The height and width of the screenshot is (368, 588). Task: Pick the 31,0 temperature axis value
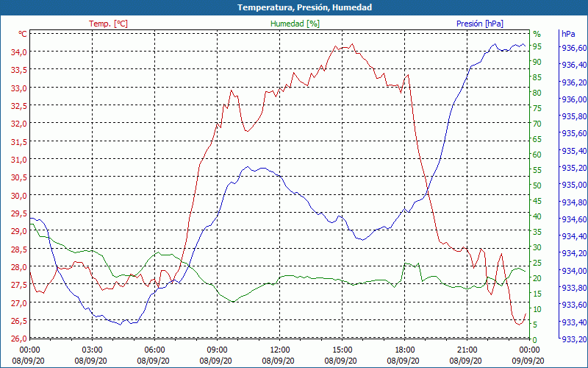(19, 160)
